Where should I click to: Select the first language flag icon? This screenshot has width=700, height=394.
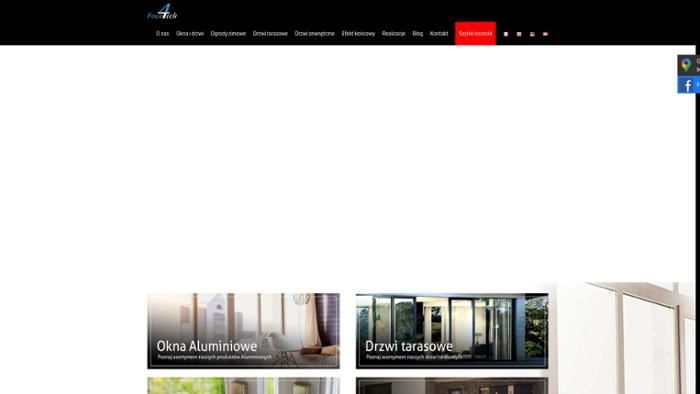[x=506, y=34]
